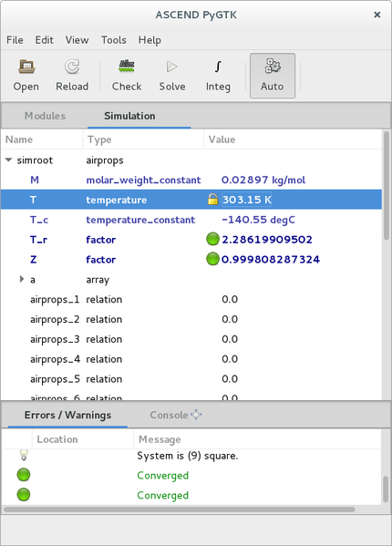This screenshot has width=392, height=546.
Task: Select the M molar_weight_constant row
Action: pyautogui.click(x=191, y=180)
